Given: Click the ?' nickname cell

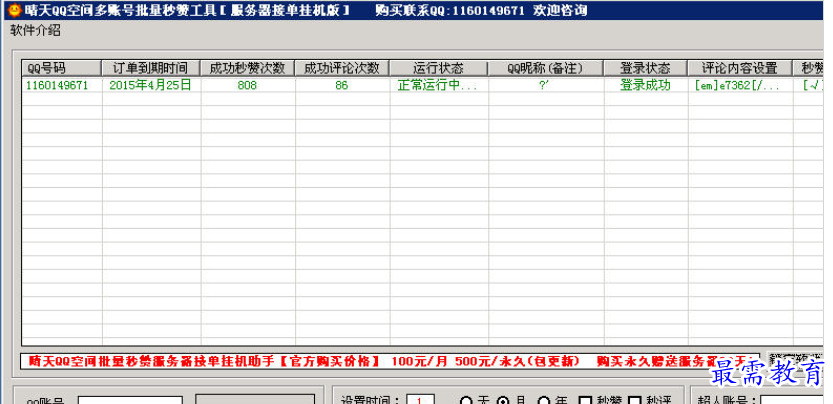Looking at the screenshot, I should coord(544,86).
